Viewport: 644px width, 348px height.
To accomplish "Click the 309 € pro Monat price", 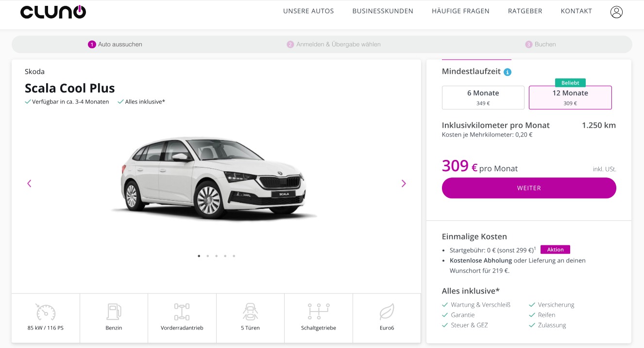I will [x=480, y=167].
